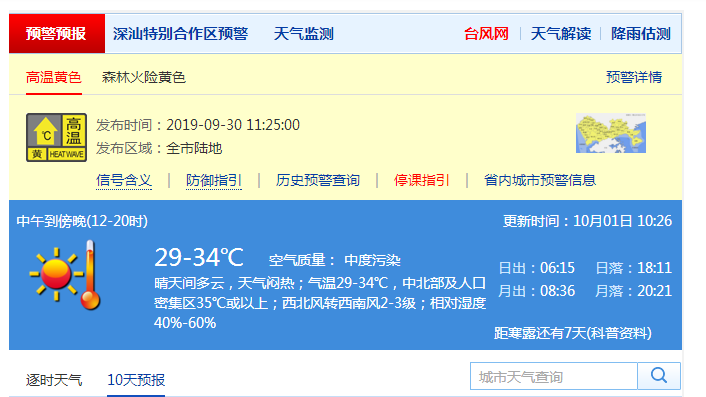
Task: Switch to 深山特别合作区预警 tab
Action: pos(181,34)
